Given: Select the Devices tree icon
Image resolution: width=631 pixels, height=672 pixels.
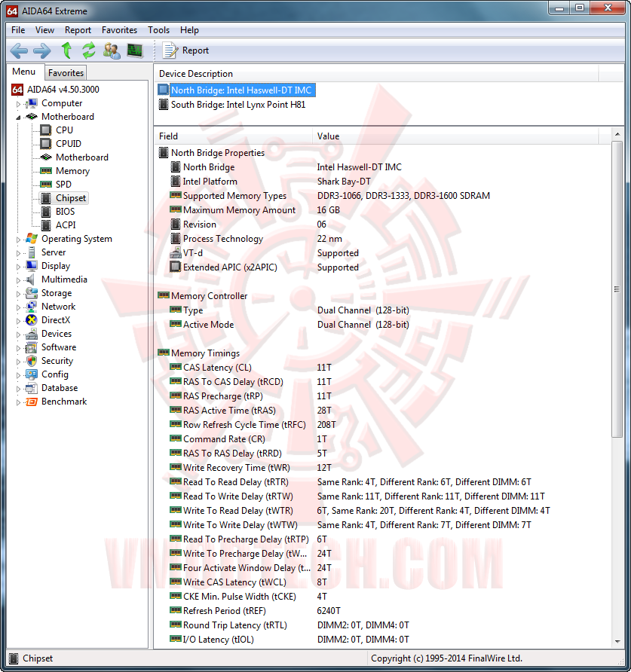Looking at the screenshot, I should click(32, 334).
